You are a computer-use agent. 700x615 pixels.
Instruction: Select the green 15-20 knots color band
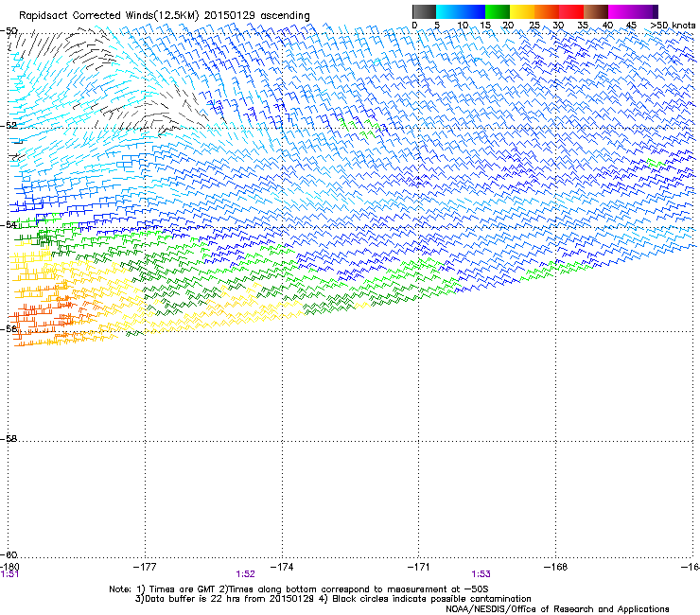pos(498,11)
